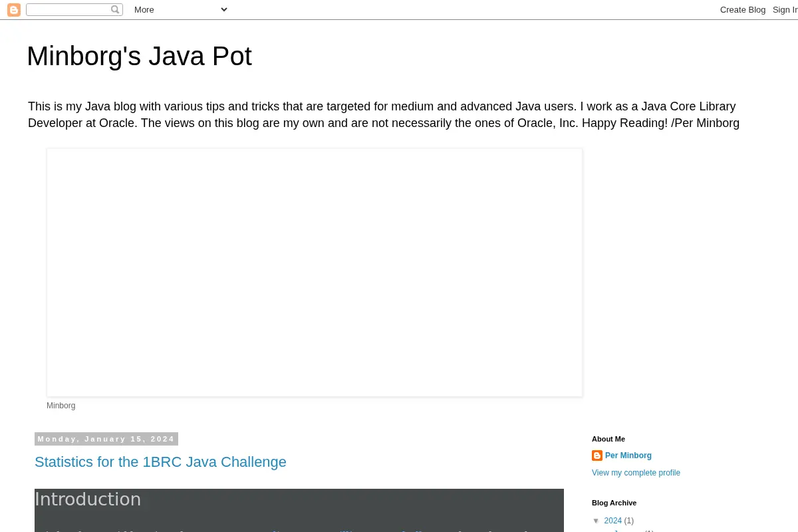Screen dimensions: 798x532
Task: Click the blog description paragraph
Action: coord(384,115)
